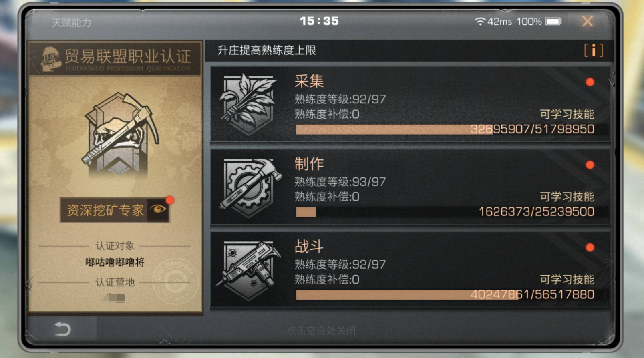Close the panel with orange X
This screenshot has height=358, width=644.
coord(587,21)
